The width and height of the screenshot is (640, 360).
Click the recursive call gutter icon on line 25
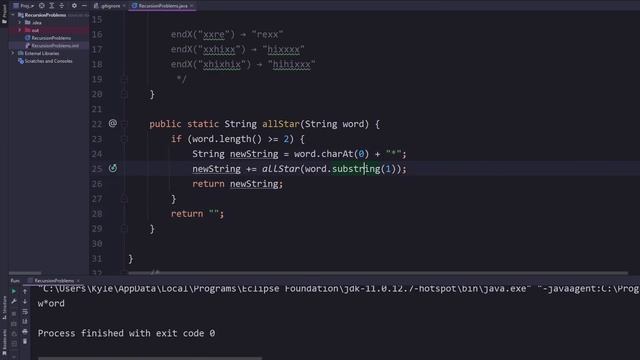[x=113, y=168]
